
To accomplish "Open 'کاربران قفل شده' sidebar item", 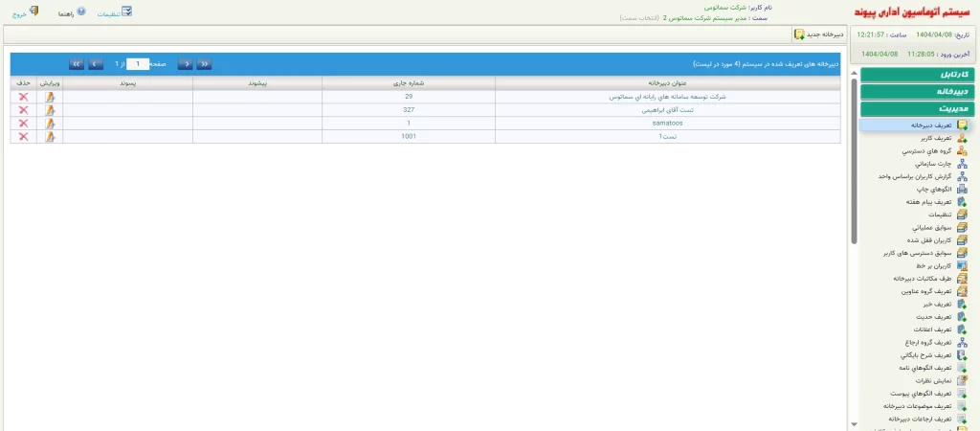I will click(939, 240).
